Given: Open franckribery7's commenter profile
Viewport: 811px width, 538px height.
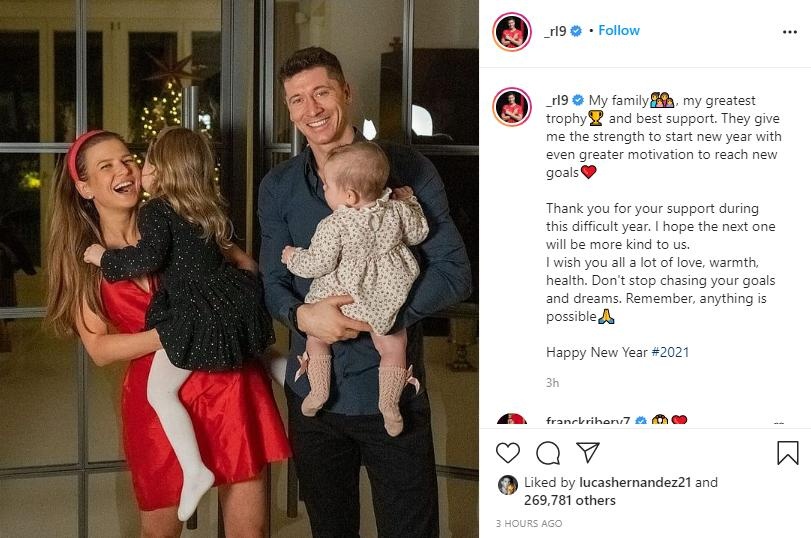Looking at the screenshot, I should [588, 421].
